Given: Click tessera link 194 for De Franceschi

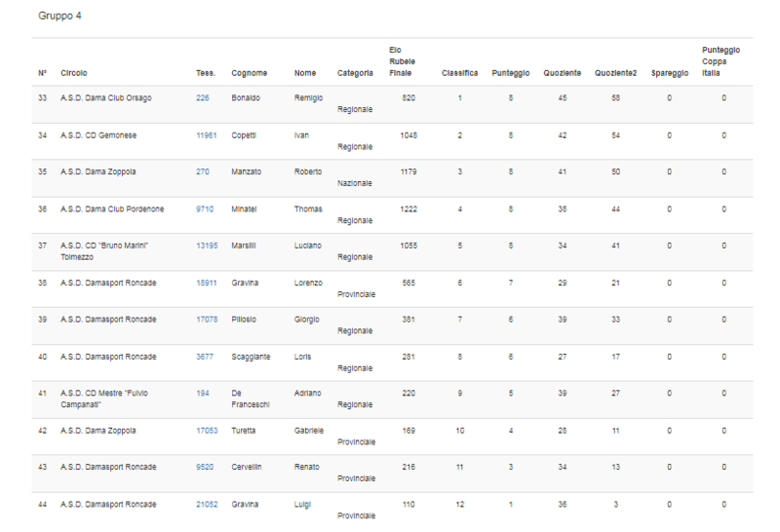Looking at the screenshot, I should click(x=203, y=394).
